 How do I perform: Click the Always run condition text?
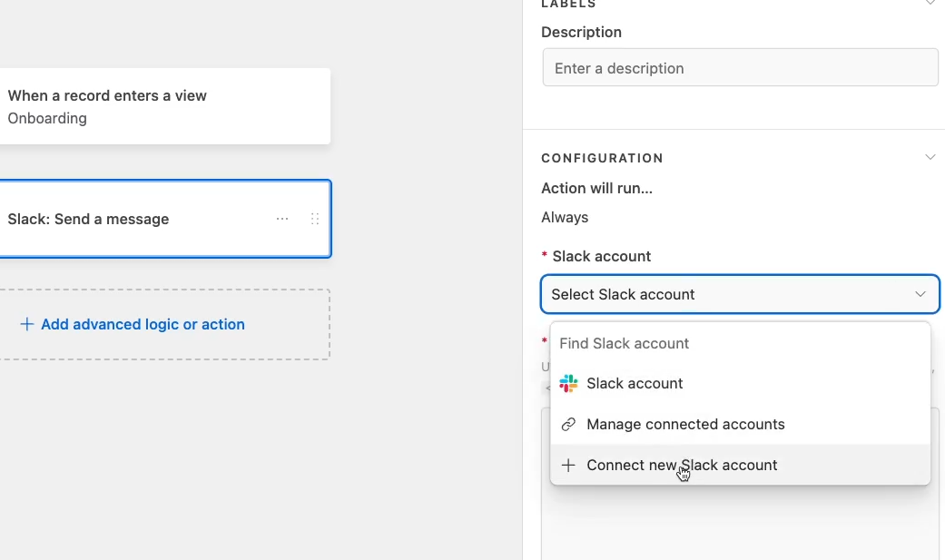(x=565, y=217)
